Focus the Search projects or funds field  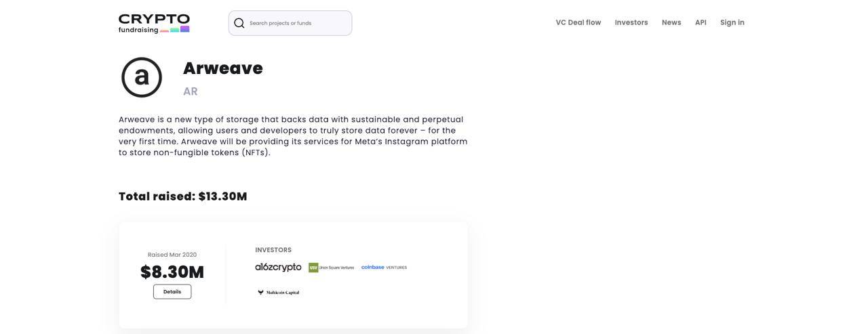(290, 23)
